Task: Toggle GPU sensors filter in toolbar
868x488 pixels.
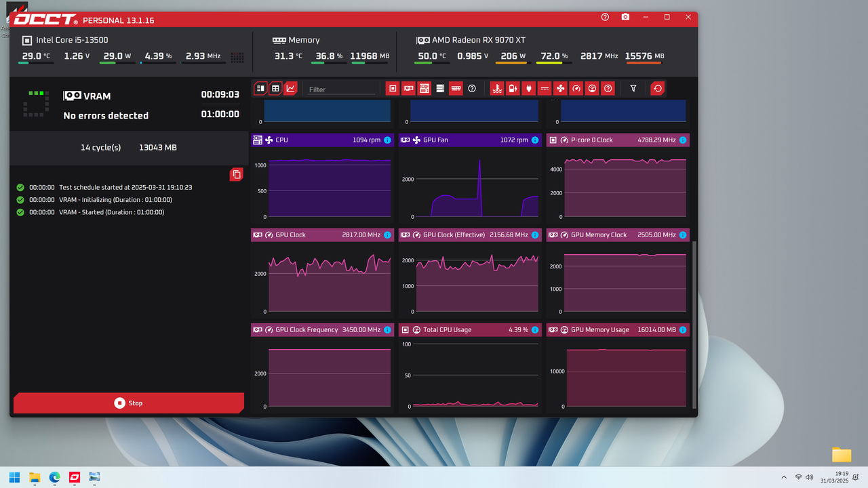Action: [x=408, y=88]
